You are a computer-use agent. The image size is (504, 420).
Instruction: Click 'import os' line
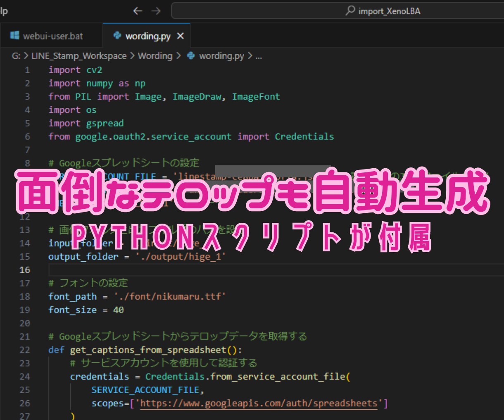[72, 110]
